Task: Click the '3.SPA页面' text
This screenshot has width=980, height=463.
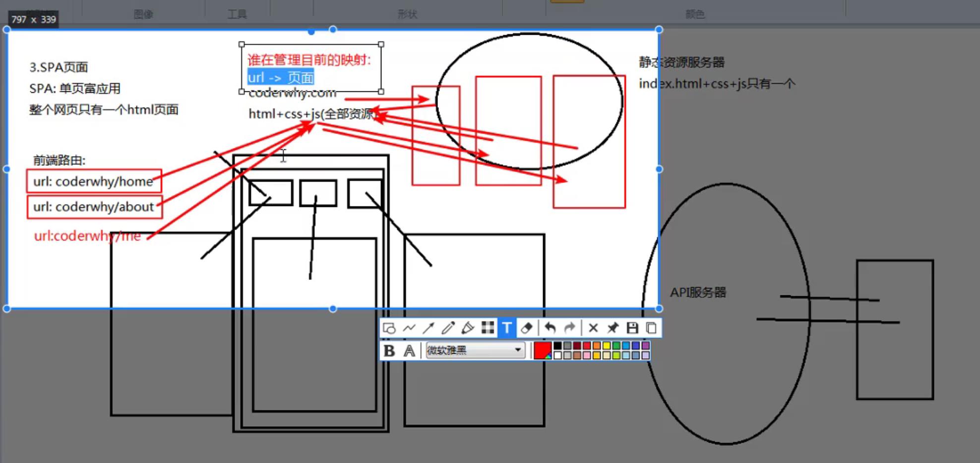Action: pyautogui.click(x=59, y=67)
